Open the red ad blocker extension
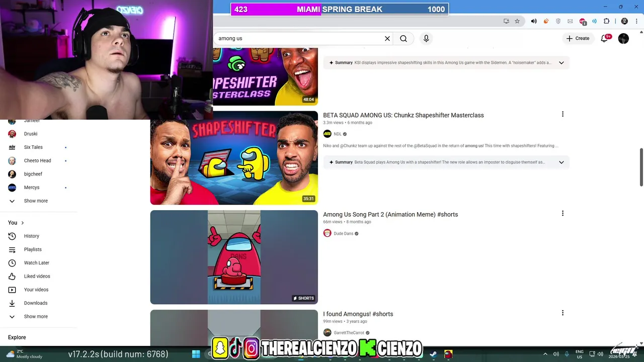 coord(583,22)
